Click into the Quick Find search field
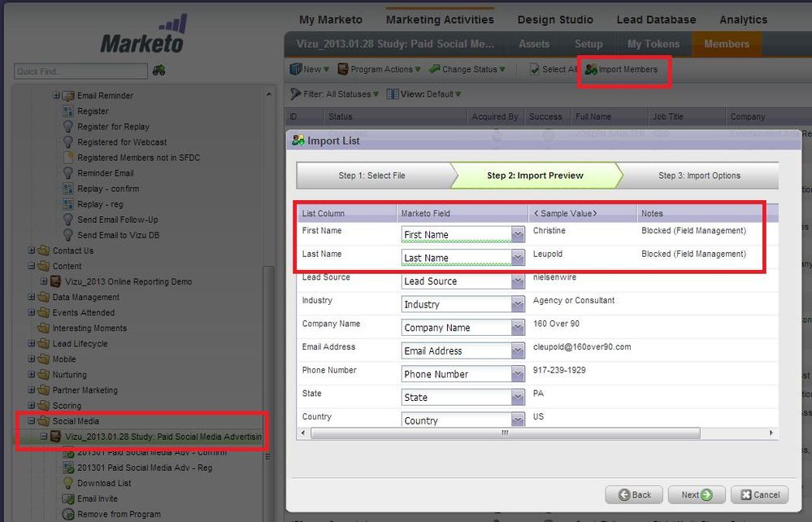The image size is (812, 522). pyautogui.click(x=80, y=72)
